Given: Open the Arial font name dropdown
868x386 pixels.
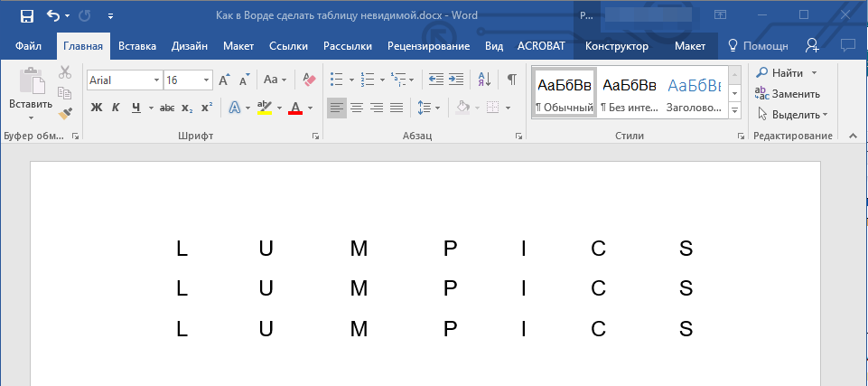Looking at the screenshot, I should 157,80.
